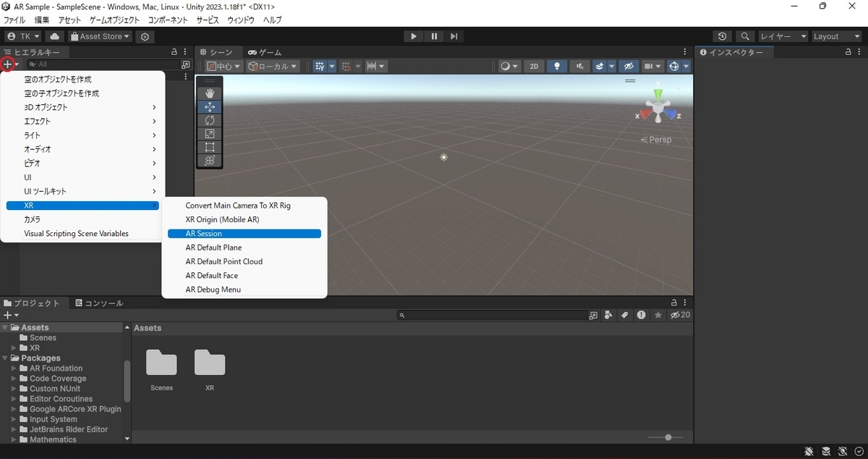This screenshot has width=868, height=459.
Task: Select the Rect tool in Scene toolbar
Action: [210, 147]
